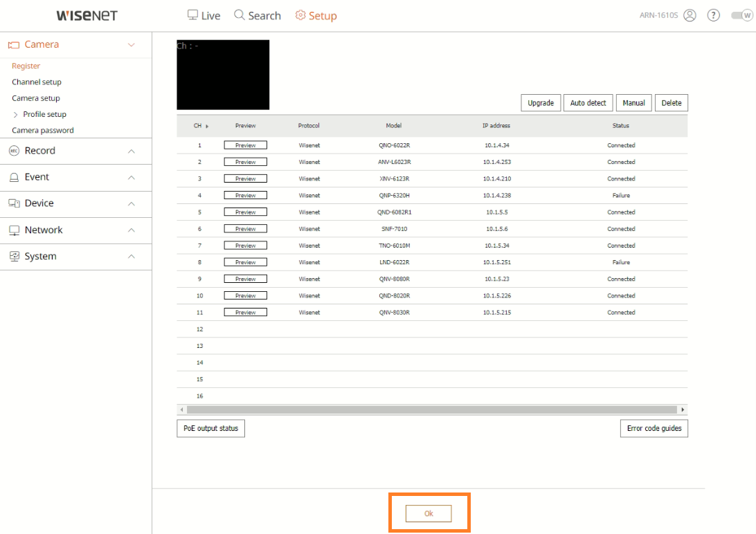Click the Network monitor icon
The width and height of the screenshot is (756, 534).
[x=14, y=230]
